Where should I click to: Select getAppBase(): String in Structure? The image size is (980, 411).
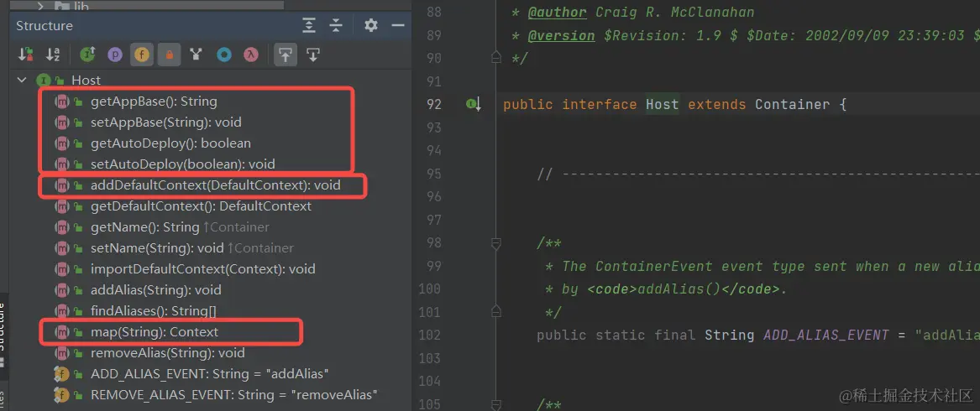click(x=154, y=101)
